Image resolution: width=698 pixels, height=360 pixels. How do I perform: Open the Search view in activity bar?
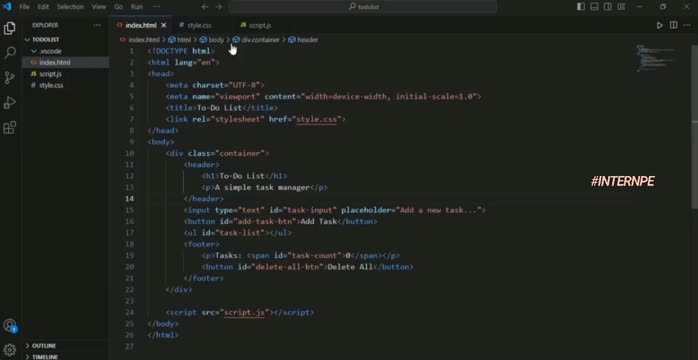click(9, 53)
